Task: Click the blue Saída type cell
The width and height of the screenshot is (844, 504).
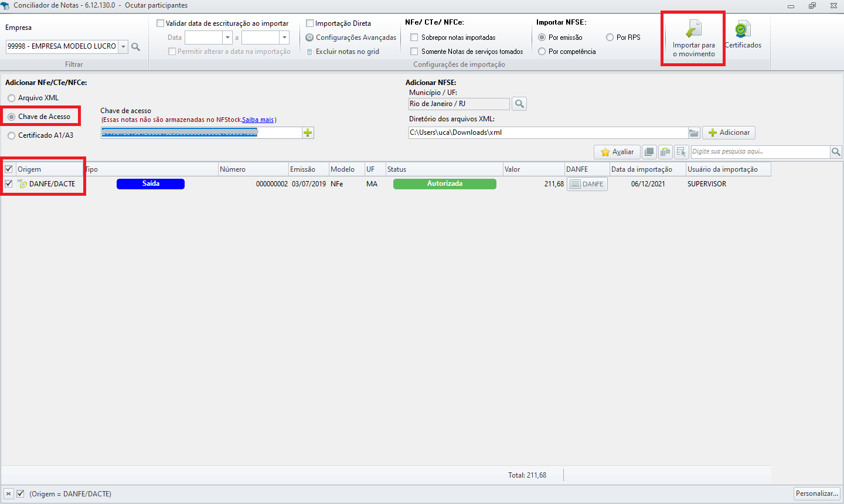Action: [151, 184]
